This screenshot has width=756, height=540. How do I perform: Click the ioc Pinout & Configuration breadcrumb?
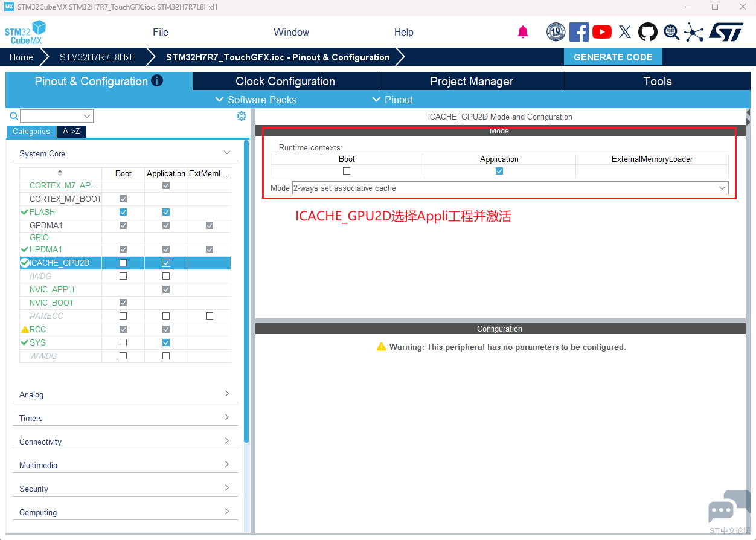pyautogui.click(x=278, y=57)
